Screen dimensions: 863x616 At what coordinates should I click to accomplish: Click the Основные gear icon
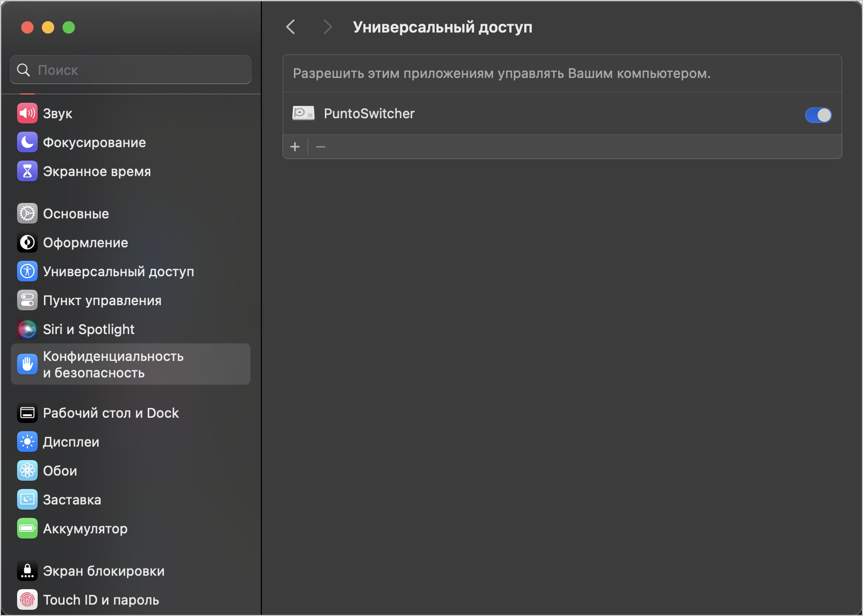[27, 213]
